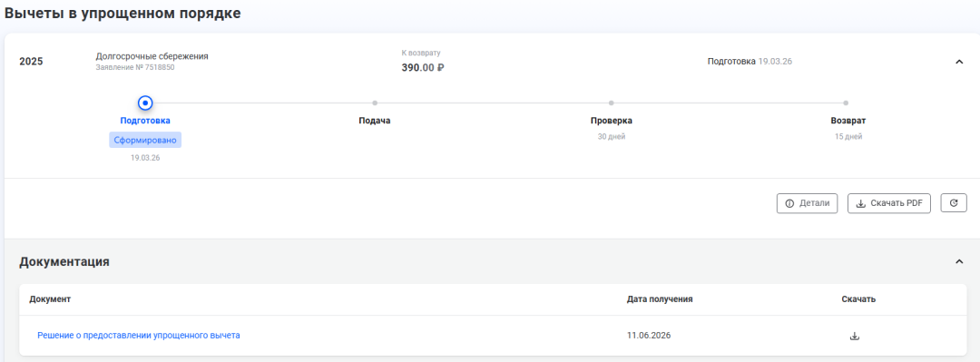Click the Скачать PDF button

click(x=888, y=203)
